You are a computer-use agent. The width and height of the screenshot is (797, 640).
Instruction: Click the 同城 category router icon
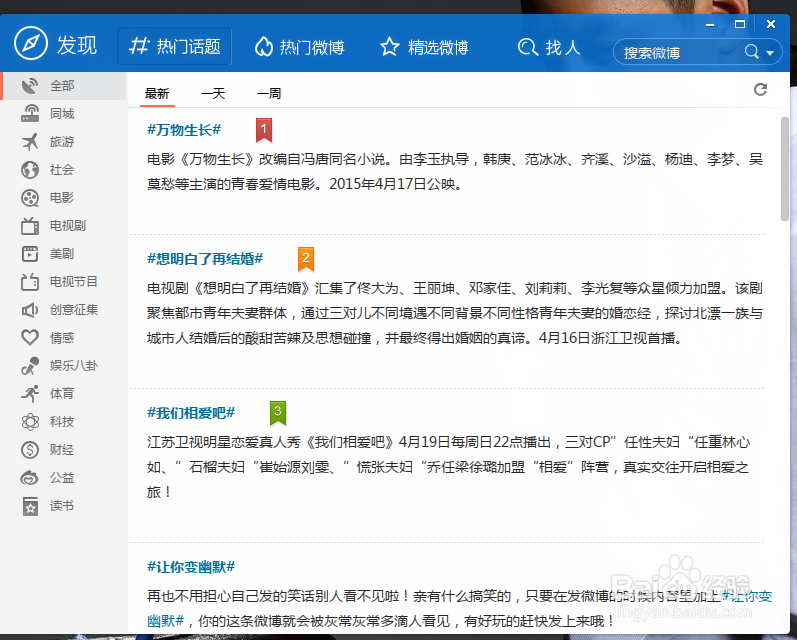[30, 113]
